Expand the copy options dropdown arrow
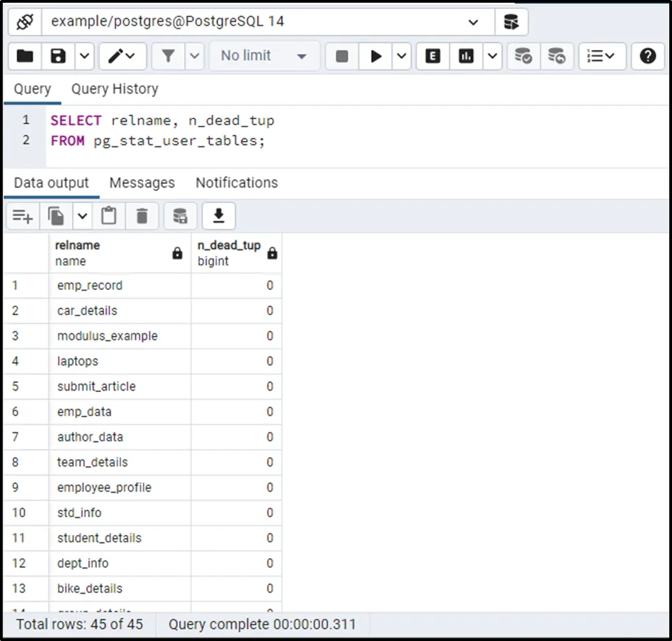Screen dimensions: 672x641 (x=82, y=216)
